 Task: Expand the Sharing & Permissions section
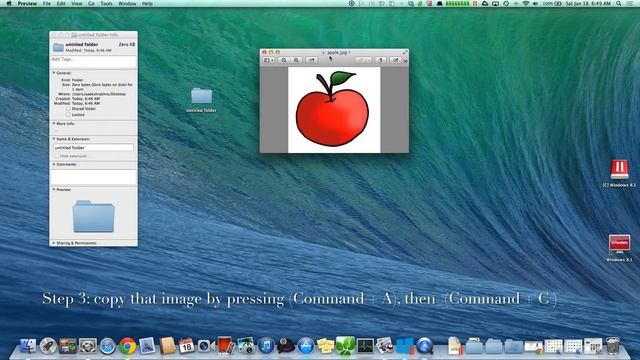coord(54,243)
